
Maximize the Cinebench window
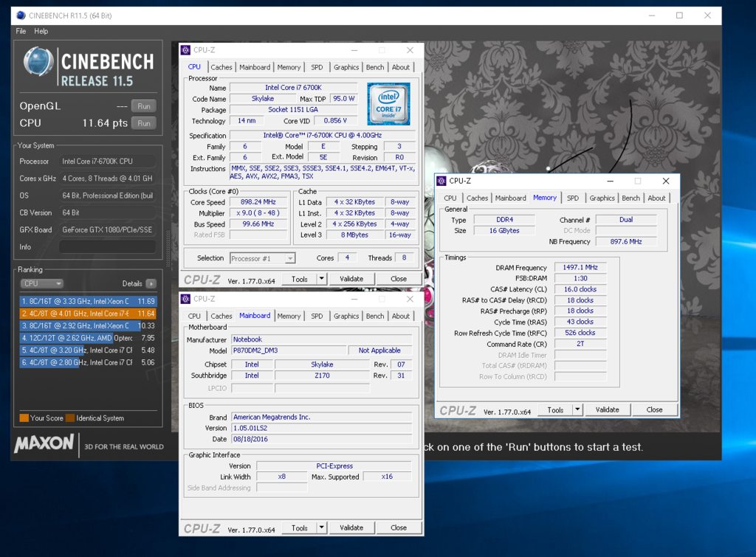[679, 15]
